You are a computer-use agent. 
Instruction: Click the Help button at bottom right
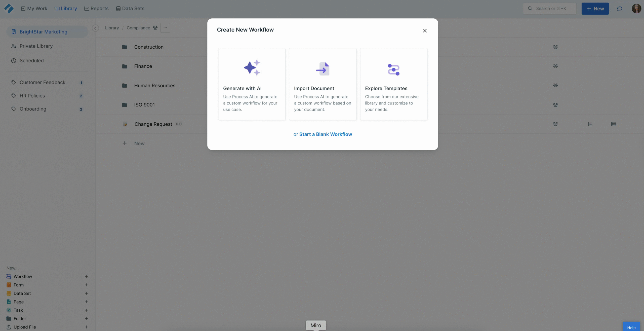[632, 327]
